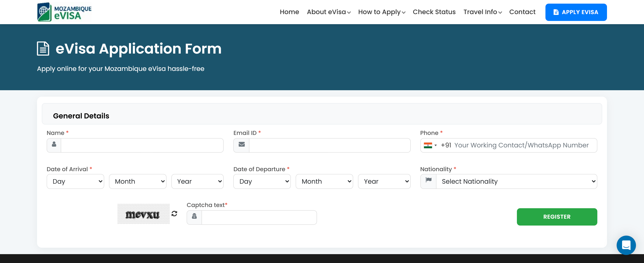
Task: Open the Date of Departure Day dropdown
Action: pyautogui.click(x=262, y=181)
